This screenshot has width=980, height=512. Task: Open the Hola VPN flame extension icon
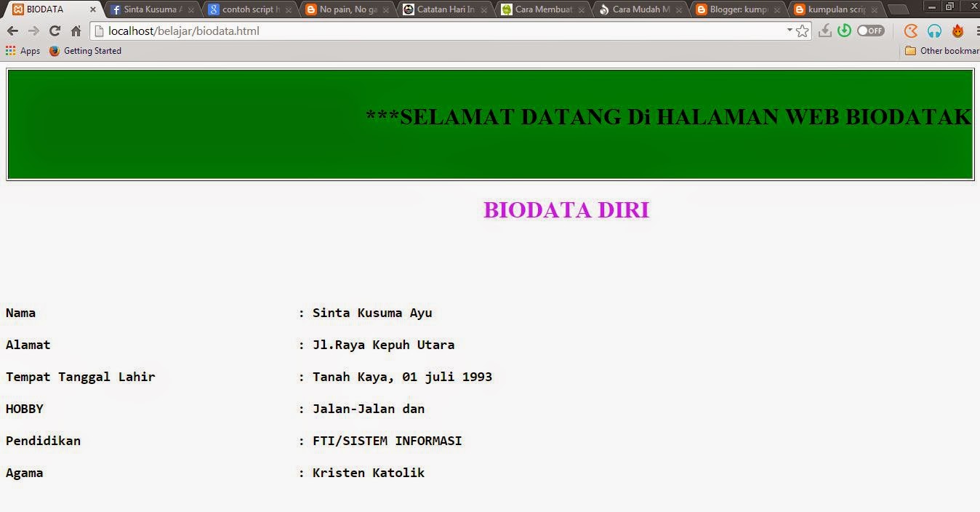958,31
